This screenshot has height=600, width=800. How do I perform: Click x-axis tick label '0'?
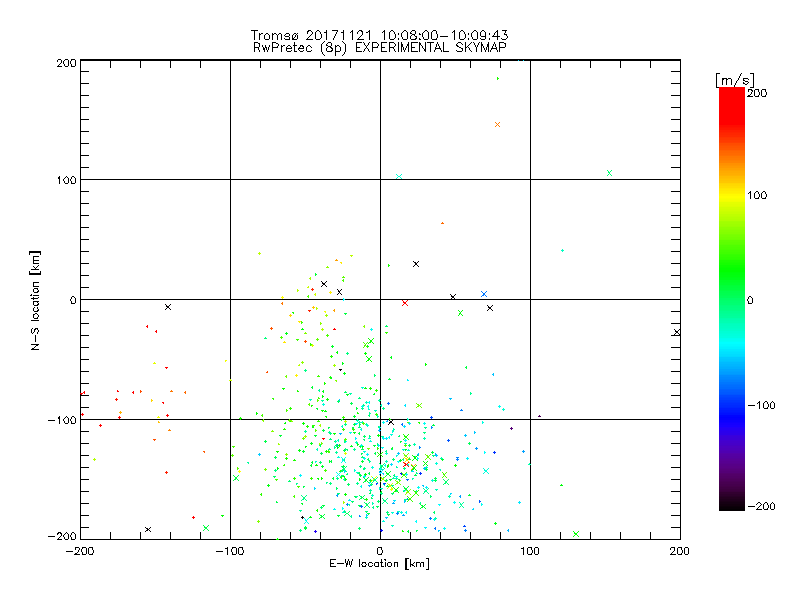click(380, 551)
